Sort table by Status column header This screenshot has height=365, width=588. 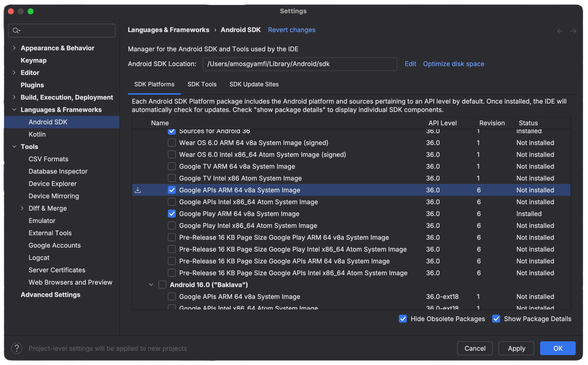pyautogui.click(x=543, y=123)
